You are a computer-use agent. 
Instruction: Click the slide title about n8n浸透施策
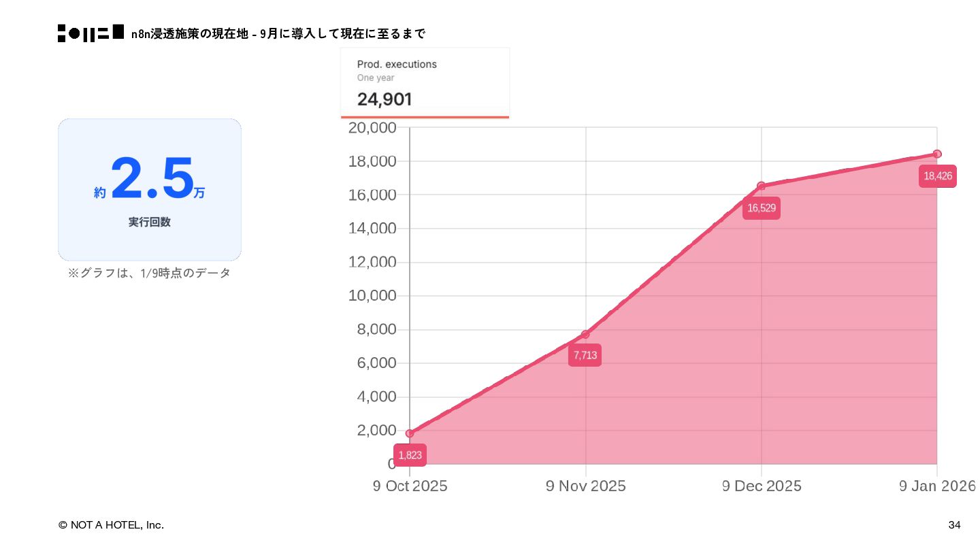278,33
